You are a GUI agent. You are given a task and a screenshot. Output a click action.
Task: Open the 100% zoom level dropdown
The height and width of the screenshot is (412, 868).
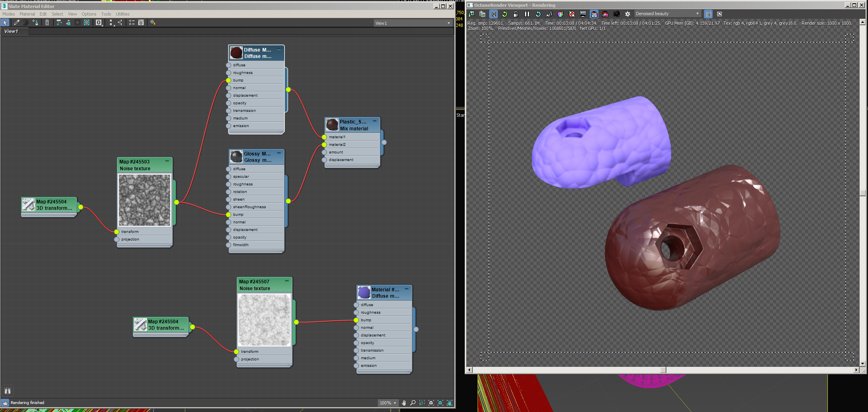pyautogui.click(x=388, y=403)
